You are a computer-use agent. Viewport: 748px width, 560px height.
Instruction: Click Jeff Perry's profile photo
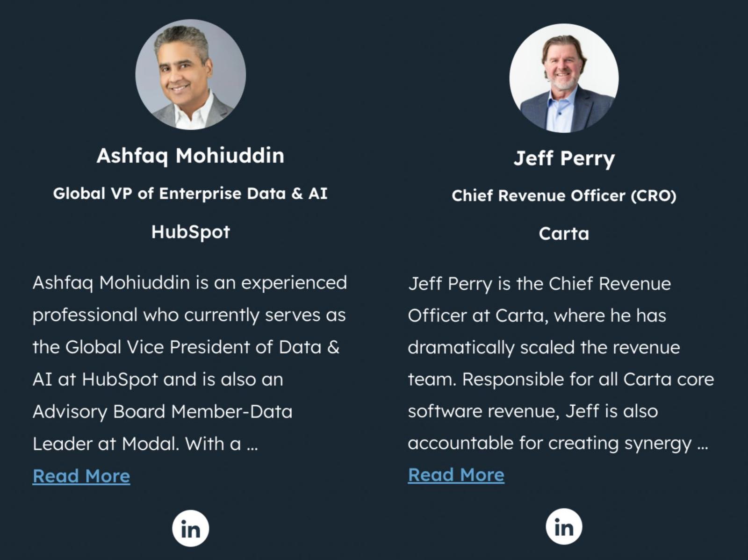click(564, 78)
